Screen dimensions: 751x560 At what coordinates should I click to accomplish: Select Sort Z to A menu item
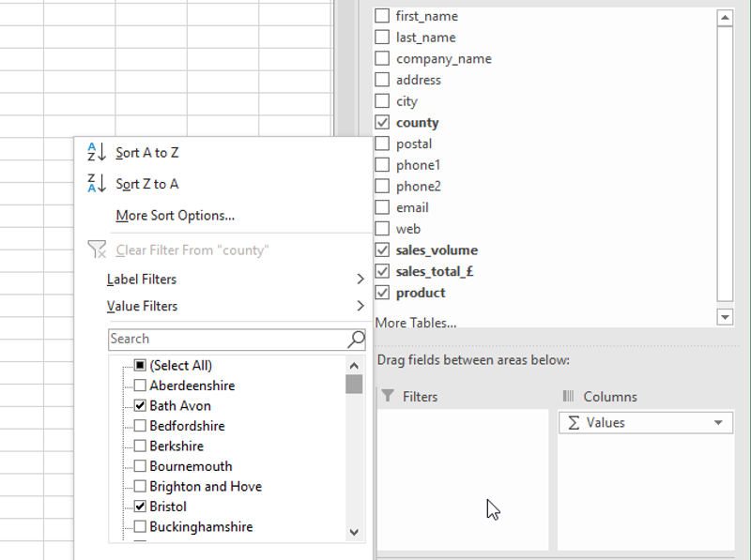147,184
